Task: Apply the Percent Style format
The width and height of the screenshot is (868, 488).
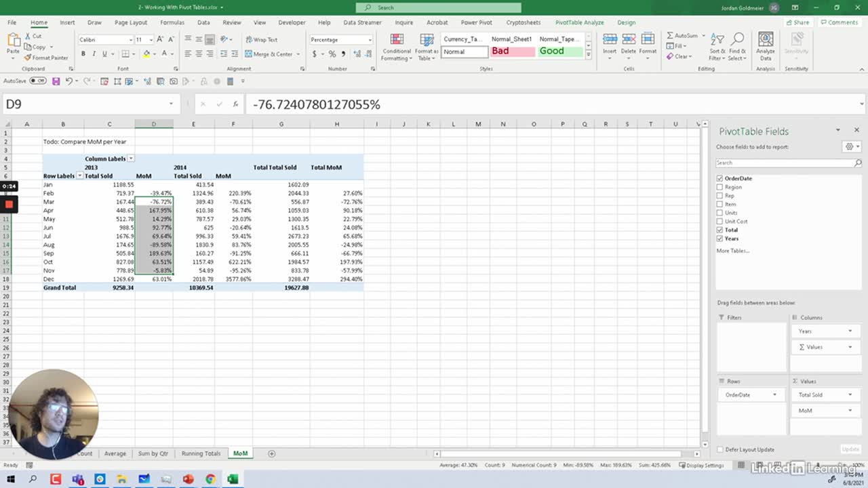Action: [332, 54]
